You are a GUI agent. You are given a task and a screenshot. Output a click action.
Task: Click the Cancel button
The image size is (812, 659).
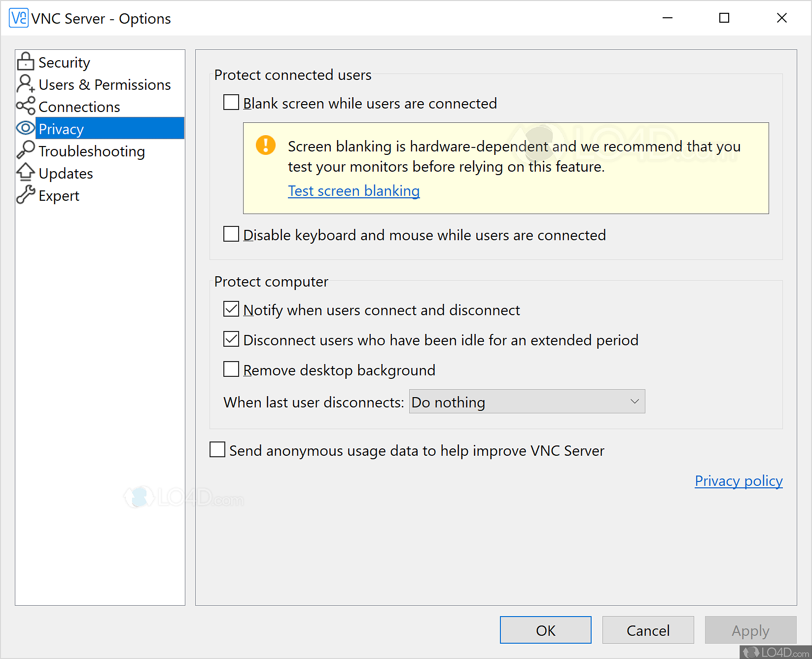pyautogui.click(x=648, y=630)
